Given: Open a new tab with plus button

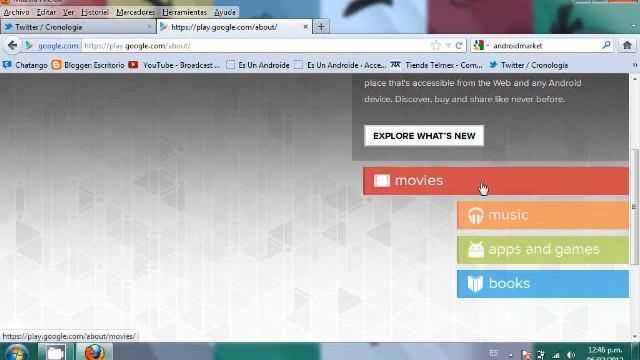Looking at the screenshot, I should [x=321, y=27].
